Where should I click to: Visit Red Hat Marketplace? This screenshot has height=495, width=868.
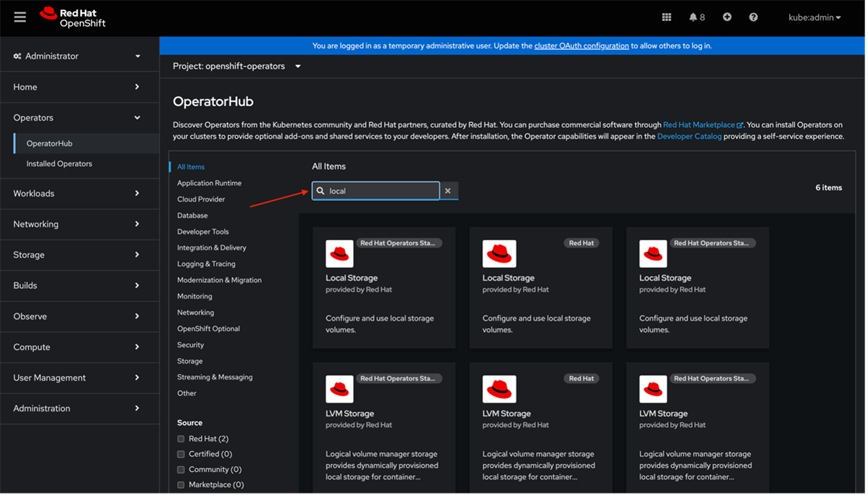pyautogui.click(x=699, y=124)
